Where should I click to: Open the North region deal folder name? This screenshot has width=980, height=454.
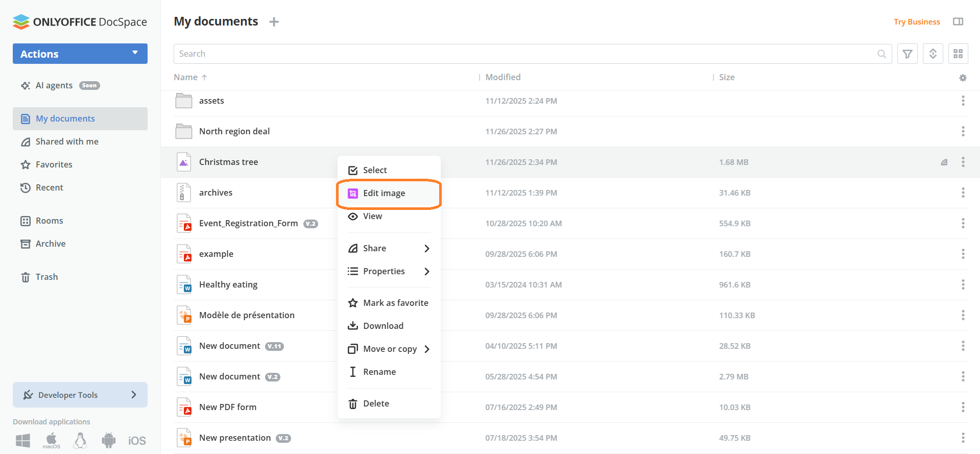234,131
